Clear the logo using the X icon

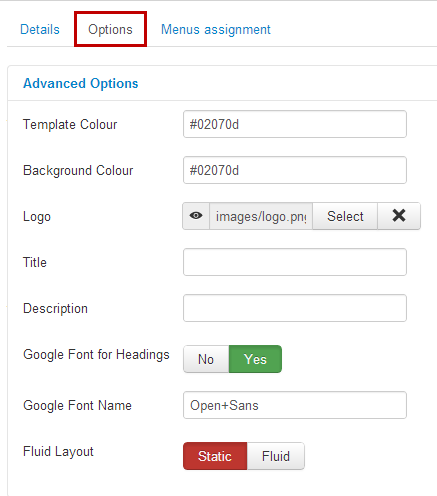coord(399,216)
